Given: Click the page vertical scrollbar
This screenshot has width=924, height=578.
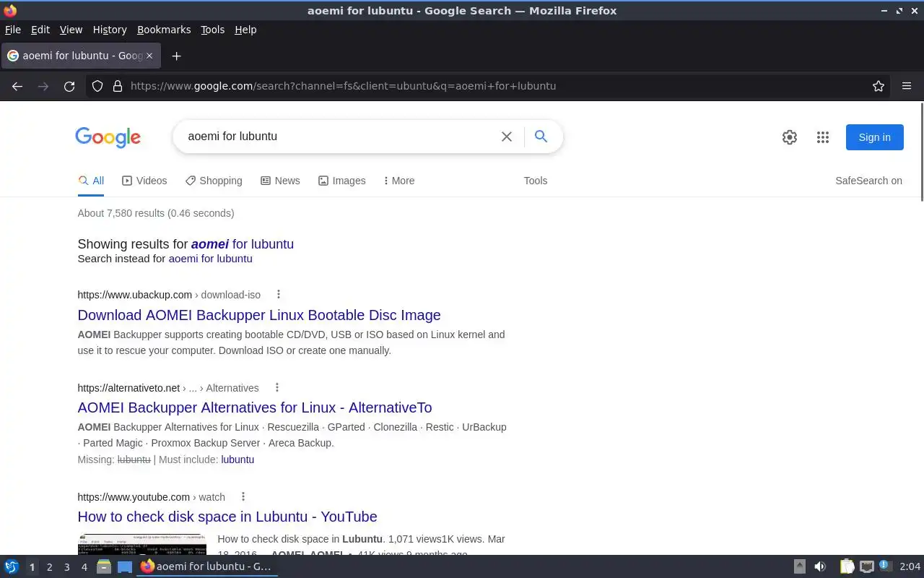Looking at the screenshot, I should [x=921, y=152].
